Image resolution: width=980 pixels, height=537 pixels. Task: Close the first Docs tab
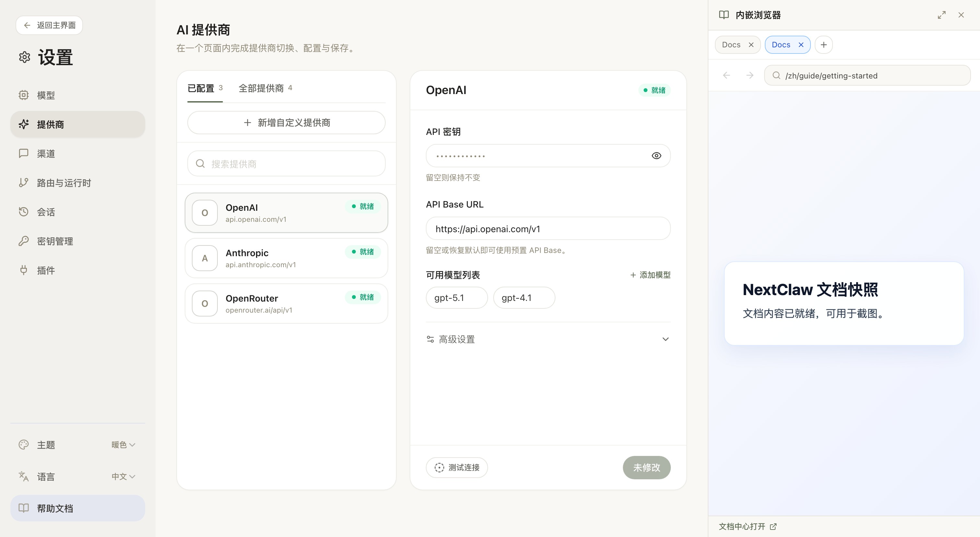[751, 44]
